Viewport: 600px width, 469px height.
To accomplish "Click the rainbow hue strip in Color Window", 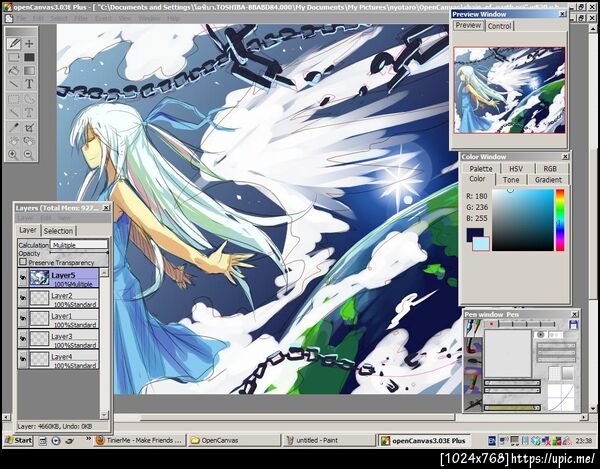I will tap(560, 220).
